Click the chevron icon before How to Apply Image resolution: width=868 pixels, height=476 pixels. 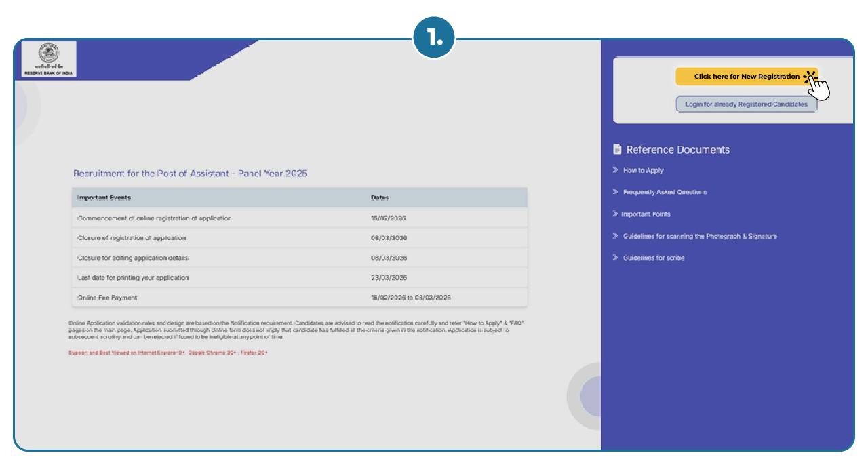(614, 170)
